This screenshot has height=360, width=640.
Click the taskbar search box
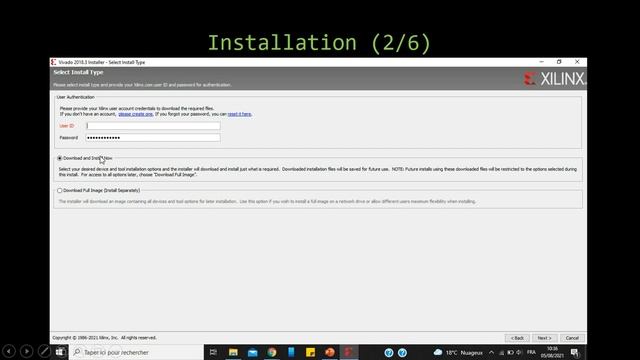[x=137, y=352]
